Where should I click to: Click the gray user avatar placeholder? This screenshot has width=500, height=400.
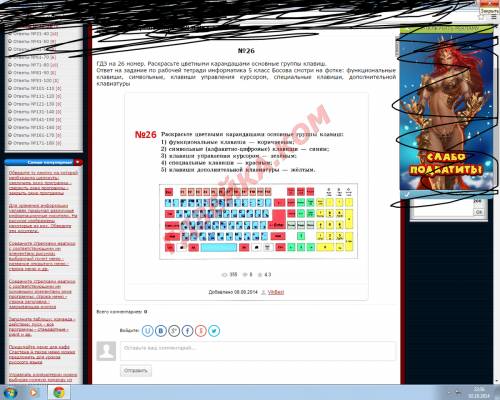(106, 351)
